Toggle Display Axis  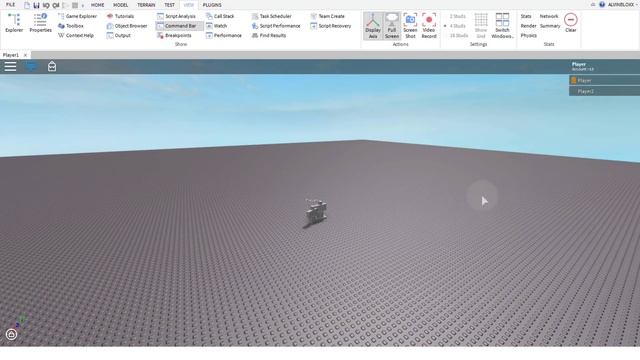click(x=373, y=26)
